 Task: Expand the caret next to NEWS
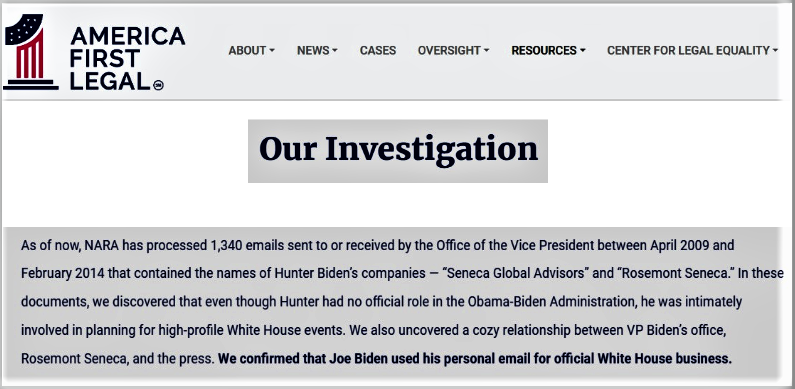[x=335, y=51]
